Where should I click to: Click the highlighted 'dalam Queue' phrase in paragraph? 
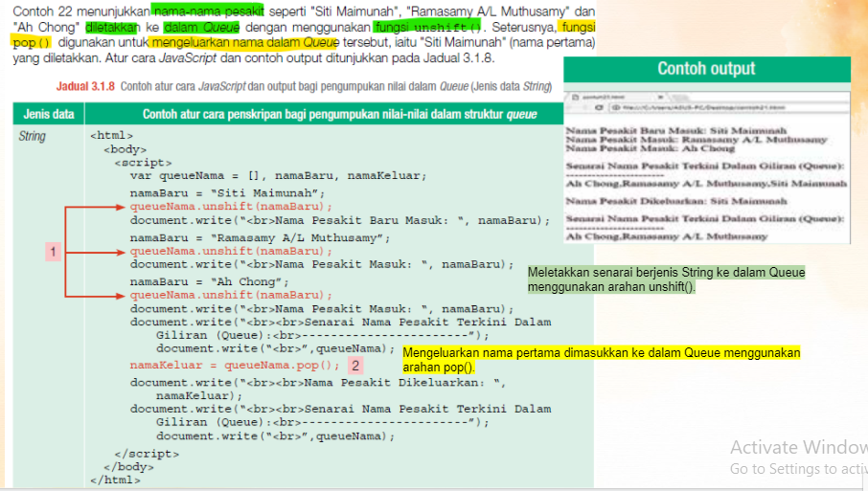201,27
